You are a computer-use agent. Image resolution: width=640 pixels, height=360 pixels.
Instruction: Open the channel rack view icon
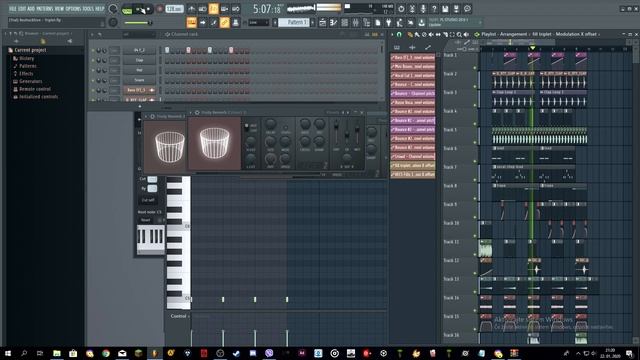click(x=344, y=23)
